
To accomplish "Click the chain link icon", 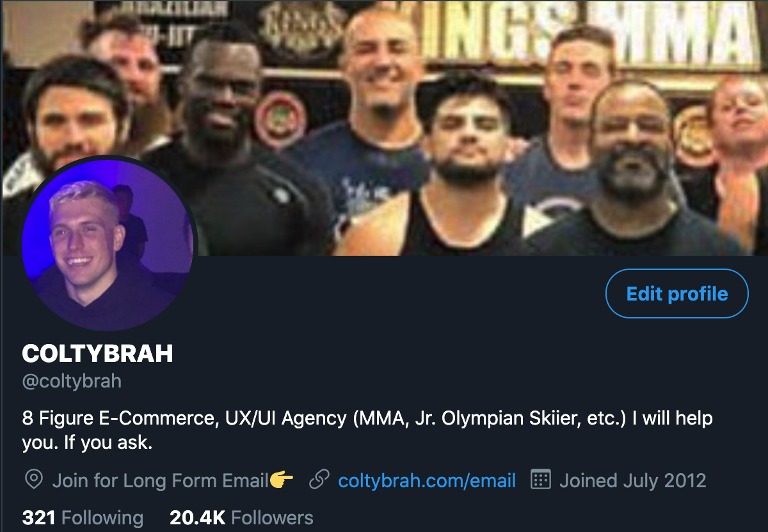I will tap(319, 480).
